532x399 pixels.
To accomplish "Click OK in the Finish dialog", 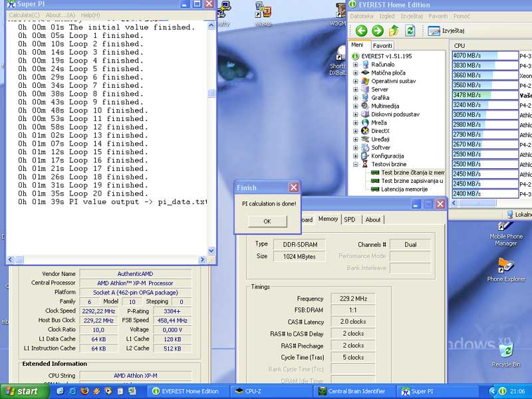I will click(x=267, y=221).
